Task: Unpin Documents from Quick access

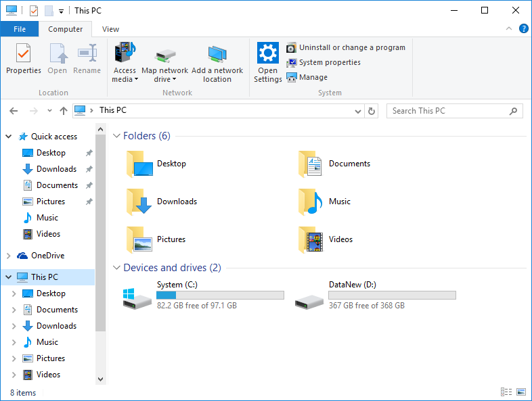Action: tap(89, 185)
